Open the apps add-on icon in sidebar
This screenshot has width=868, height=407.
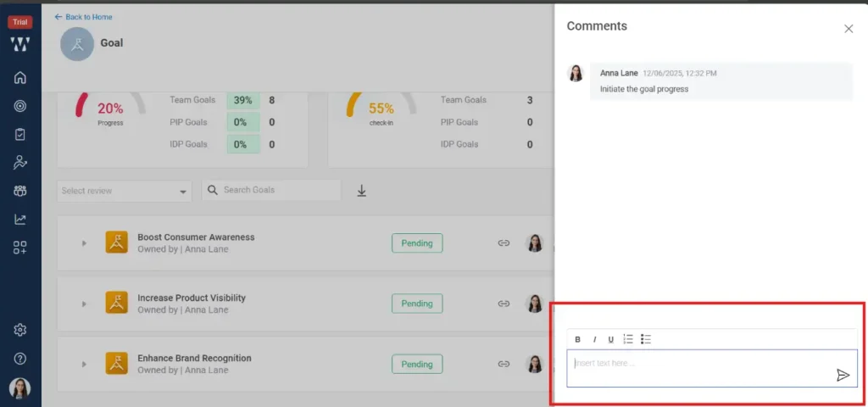(x=20, y=248)
